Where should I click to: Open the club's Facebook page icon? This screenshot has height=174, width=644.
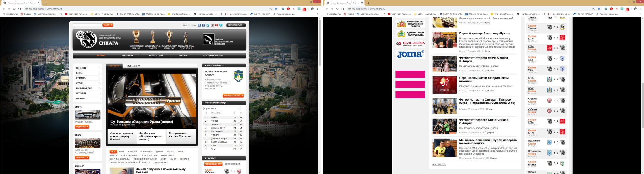pos(203,25)
